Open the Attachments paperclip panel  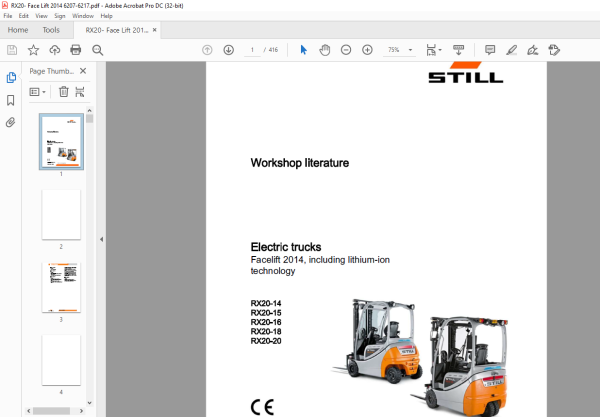[x=10, y=122]
